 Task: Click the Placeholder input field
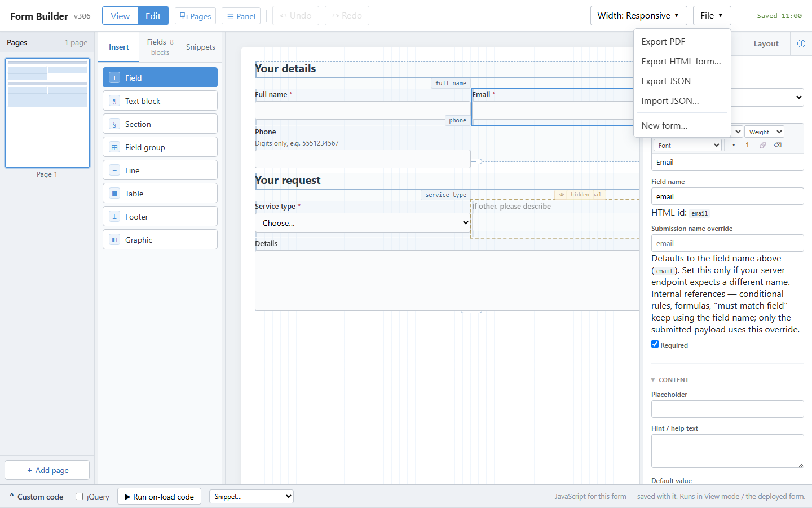tap(727, 409)
